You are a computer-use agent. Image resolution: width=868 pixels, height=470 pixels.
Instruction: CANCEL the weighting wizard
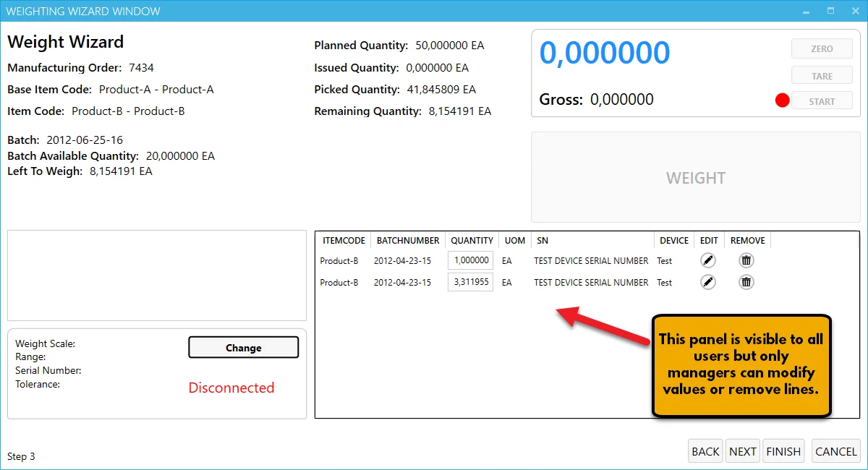(835, 451)
